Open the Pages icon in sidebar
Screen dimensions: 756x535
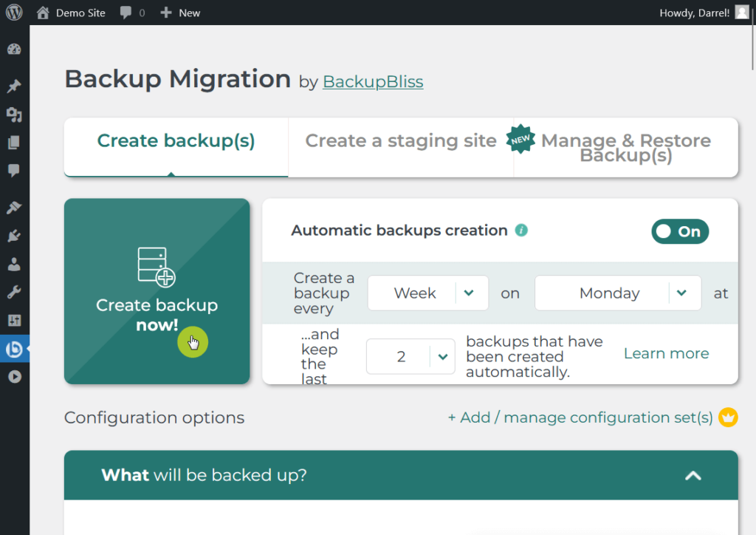click(x=15, y=143)
